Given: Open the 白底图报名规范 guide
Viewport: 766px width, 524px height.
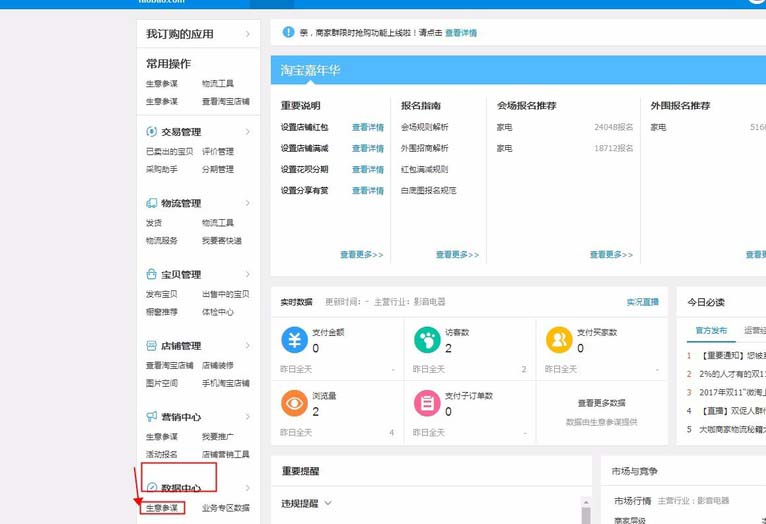Looking at the screenshot, I should tap(428, 190).
